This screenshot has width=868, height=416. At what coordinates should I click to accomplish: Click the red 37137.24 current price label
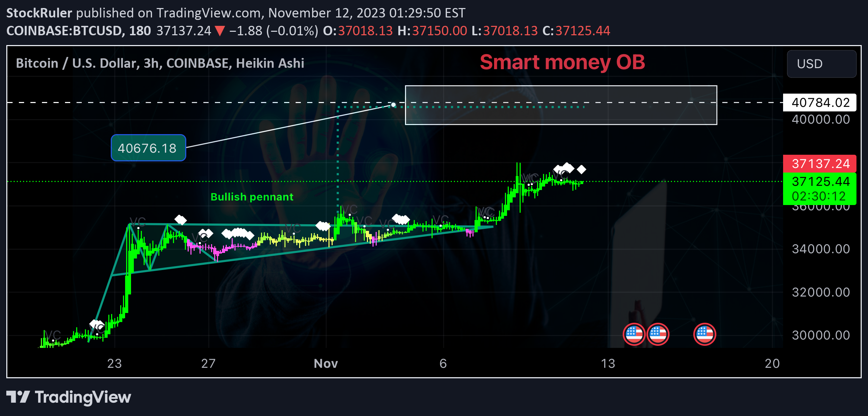pyautogui.click(x=819, y=163)
